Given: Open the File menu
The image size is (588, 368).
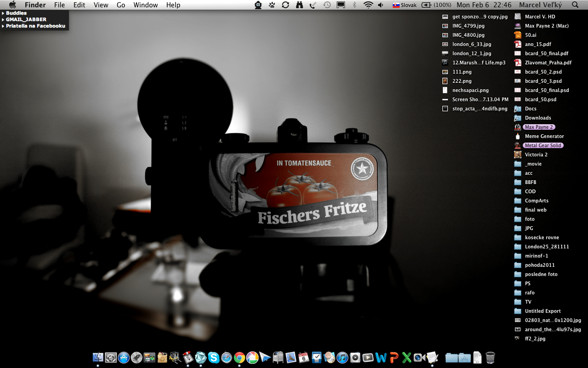Looking at the screenshot, I should pyautogui.click(x=59, y=5).
